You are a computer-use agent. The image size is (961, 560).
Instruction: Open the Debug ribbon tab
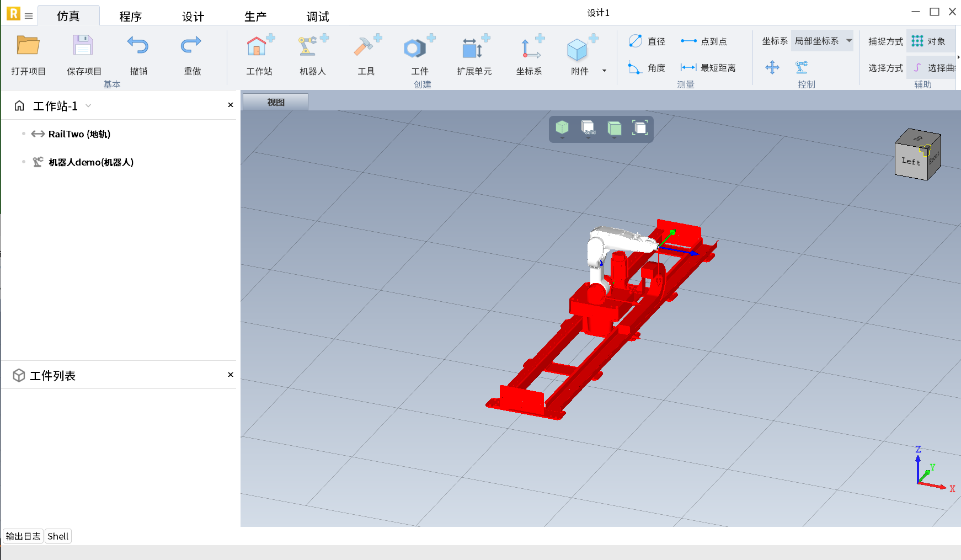coord(317,17)
